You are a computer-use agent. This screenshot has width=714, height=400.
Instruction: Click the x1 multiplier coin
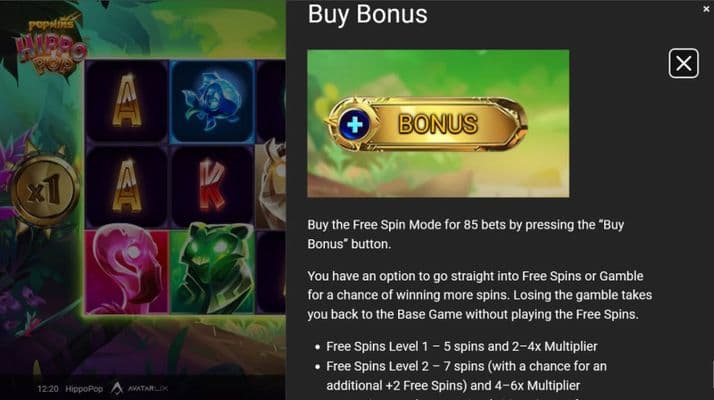(44, 190)
